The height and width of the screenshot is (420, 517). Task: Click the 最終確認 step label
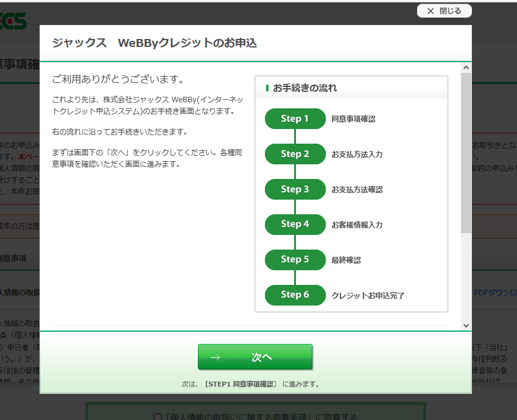click(346, 261)
